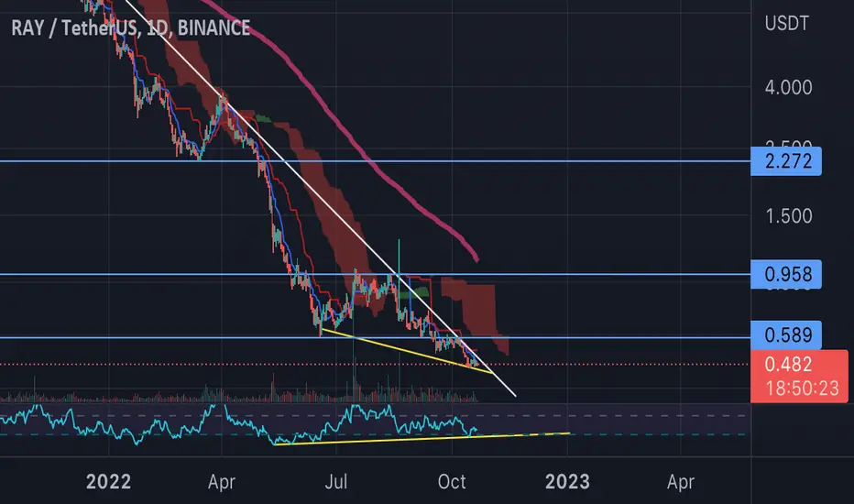Click the 4.000 price axis value
The width and height of the screenshot is (854, 504).
point(788,87)
